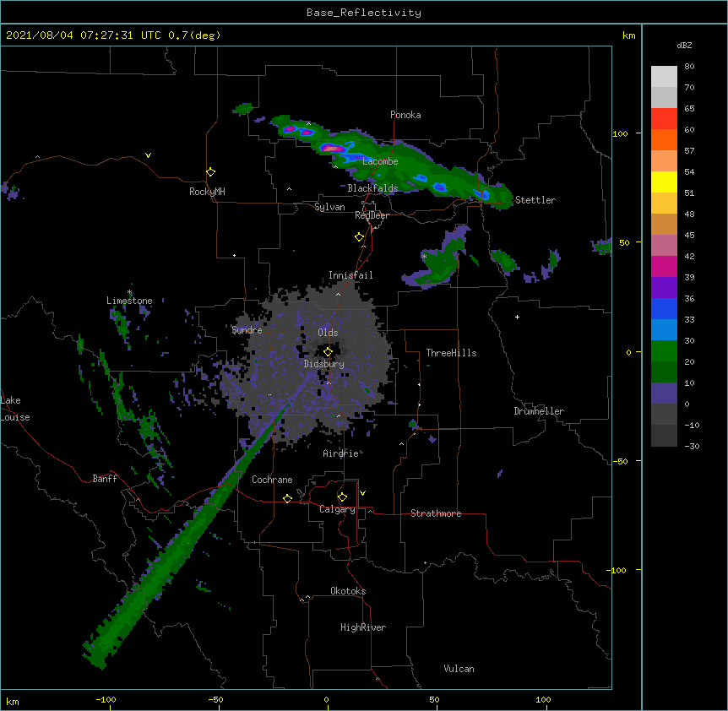This screenshot has width=728, height=711.
Task: Click the yellow V marker northeast of Calgary
Action: click(362, 493)
